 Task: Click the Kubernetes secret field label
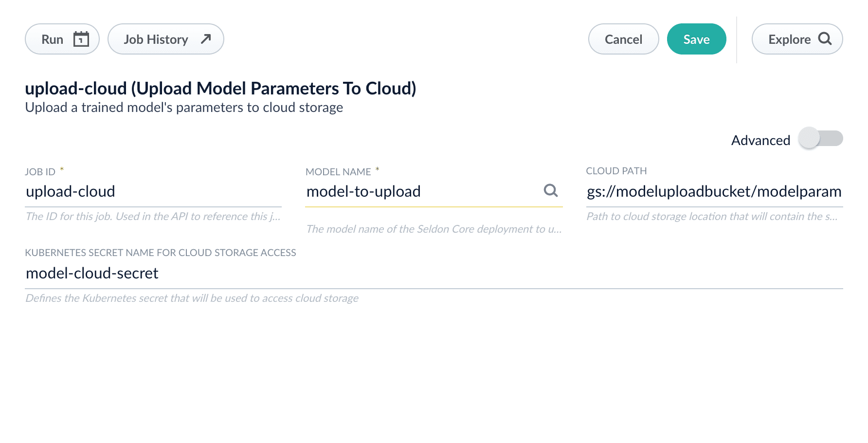point(161,253)
